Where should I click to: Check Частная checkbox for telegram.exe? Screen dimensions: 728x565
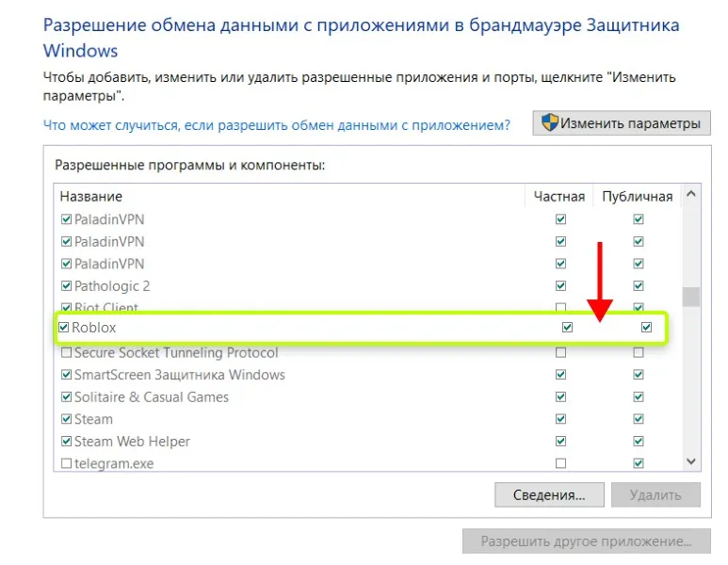click(x=561, y=463)
